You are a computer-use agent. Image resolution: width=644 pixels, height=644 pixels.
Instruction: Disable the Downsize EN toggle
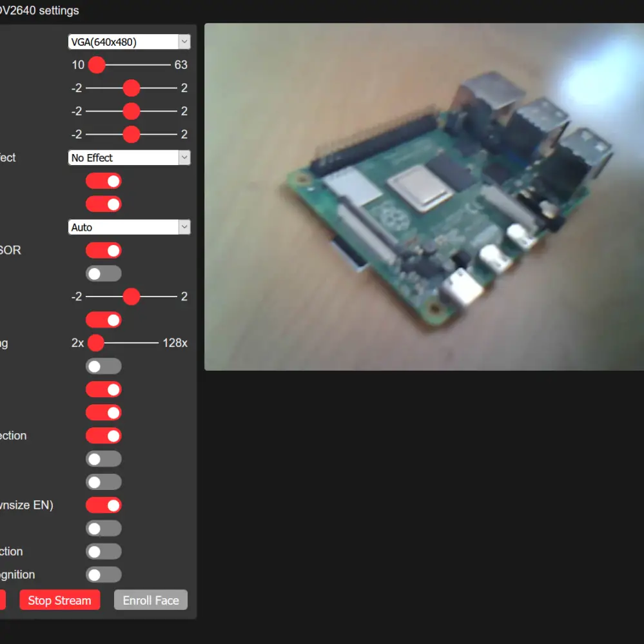[x=104, y=505]
